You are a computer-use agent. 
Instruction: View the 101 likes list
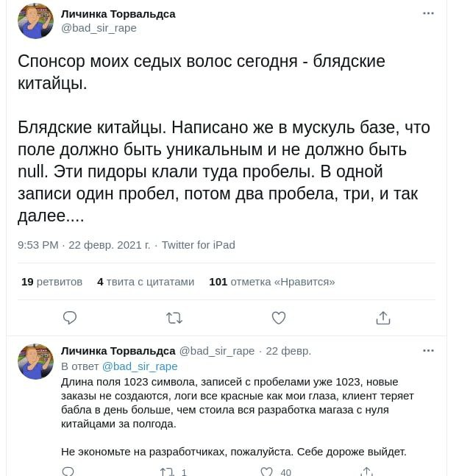271,281
